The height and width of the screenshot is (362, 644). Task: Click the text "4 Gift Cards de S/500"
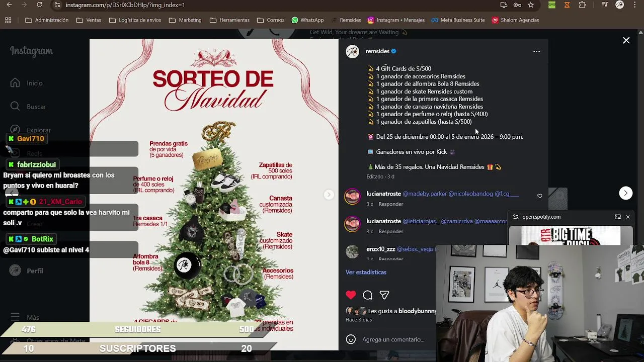point(404,68)
